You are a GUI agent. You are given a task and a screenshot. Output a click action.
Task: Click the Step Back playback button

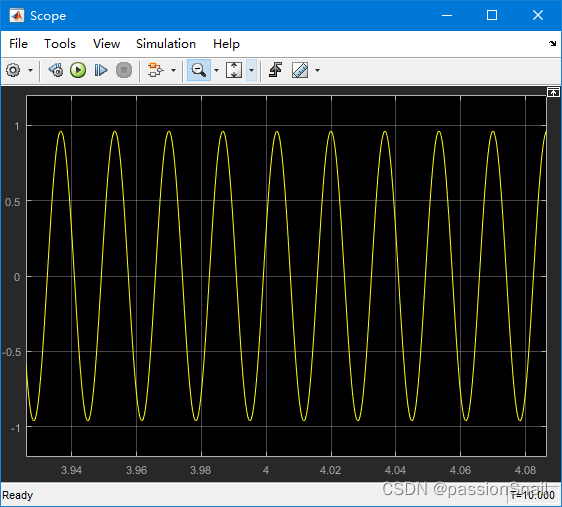pyautogui.click(x=56, y=70)
